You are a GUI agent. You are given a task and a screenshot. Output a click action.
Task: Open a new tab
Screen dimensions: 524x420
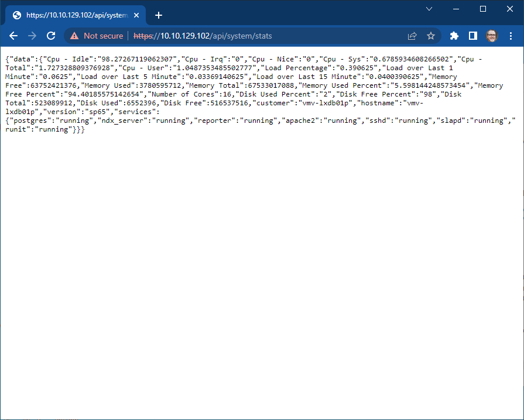pyautogui.click(x=158, y=15)
